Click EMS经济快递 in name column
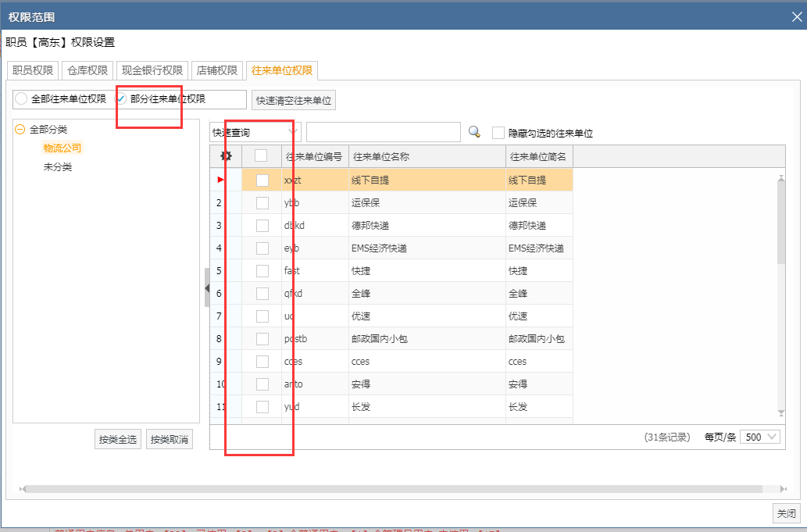 click(x=379, y=248)
